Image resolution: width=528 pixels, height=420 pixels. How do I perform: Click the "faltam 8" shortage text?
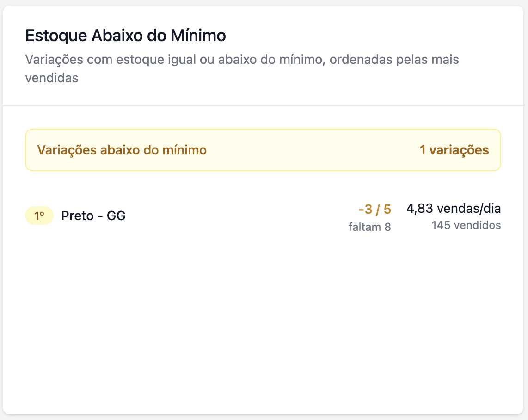[369, 227]
